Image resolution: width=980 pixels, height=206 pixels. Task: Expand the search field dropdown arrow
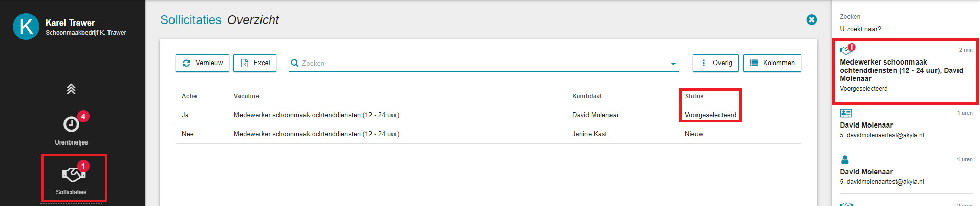pyautogui.click(x=673, y=64)
